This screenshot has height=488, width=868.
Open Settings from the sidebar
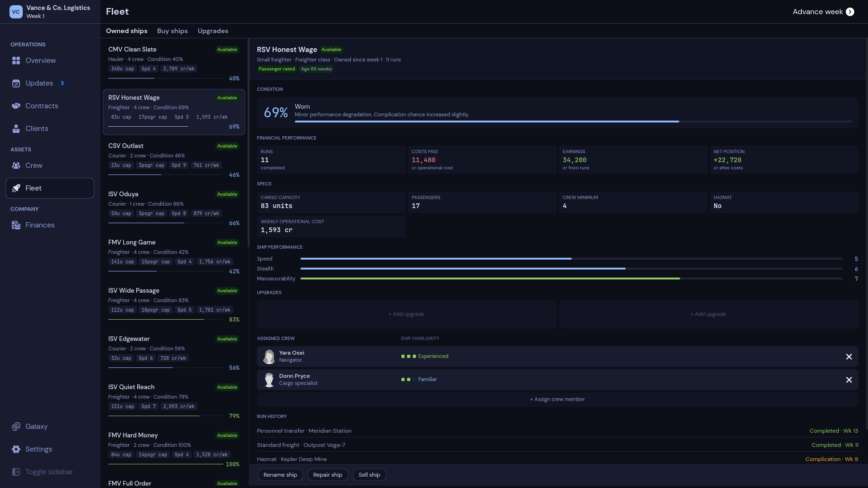pyautogui.click(x=50, y=449)
